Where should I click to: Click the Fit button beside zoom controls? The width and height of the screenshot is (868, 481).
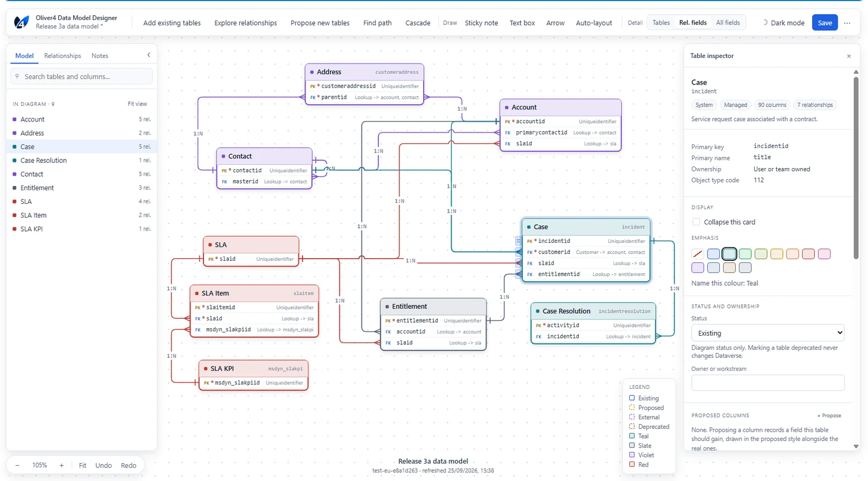(82, 465)
